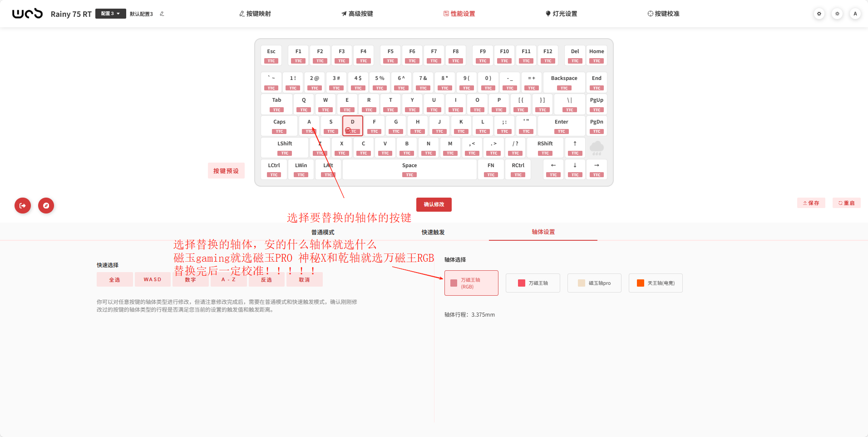868x437 pixels.
Task: Select the slash question mark key
Action: tap(515, 148)
